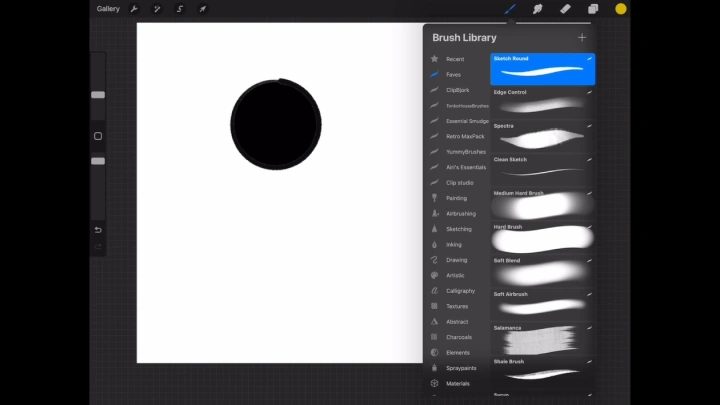
Task: Select the Eraser tool
Action: point(565,9)
